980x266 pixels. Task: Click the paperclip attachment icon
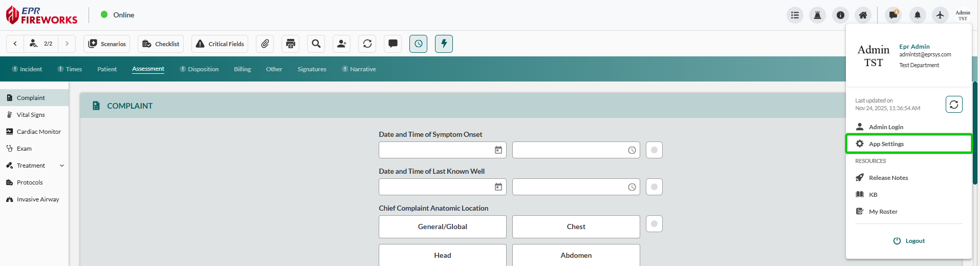265,44
